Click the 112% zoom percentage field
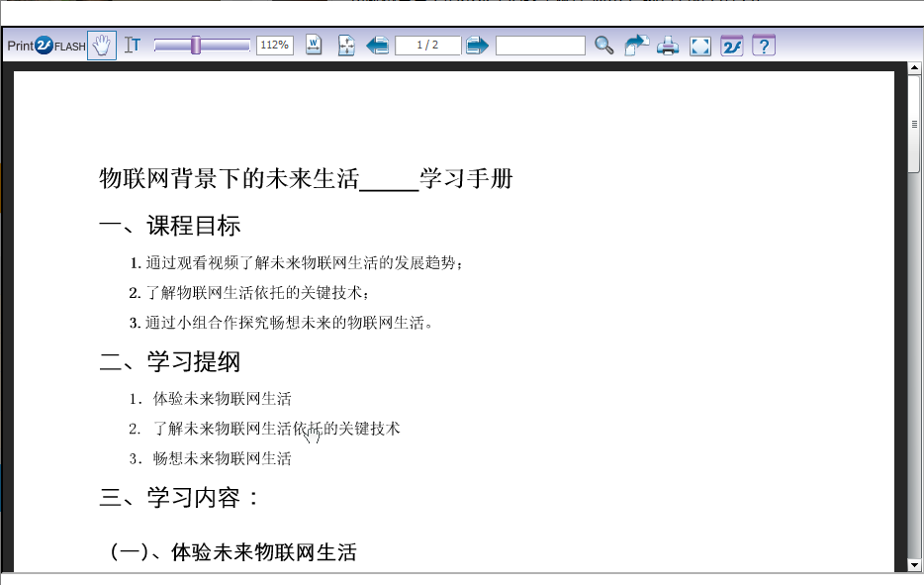924x585 pixels. point(274,46)
